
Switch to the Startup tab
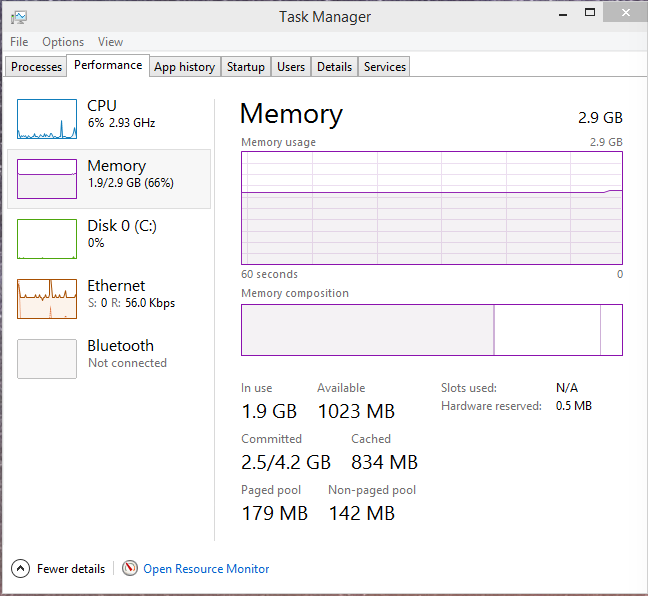(x=245, y=67)
